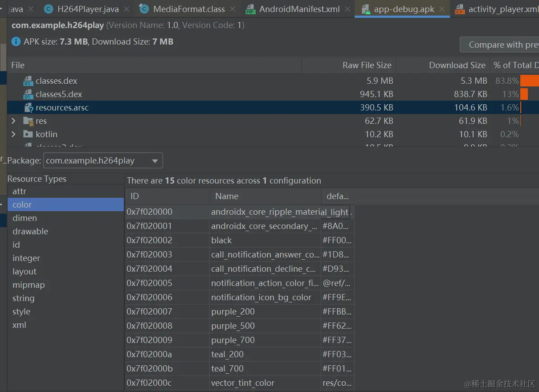
Task: Select the purple_700 resource
Action: [x=240, y=340]
